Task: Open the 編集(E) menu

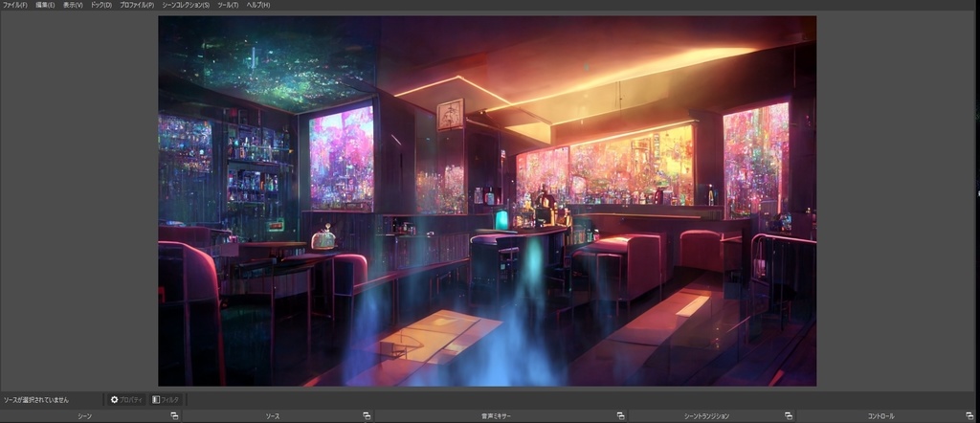Action: (45, 5)
